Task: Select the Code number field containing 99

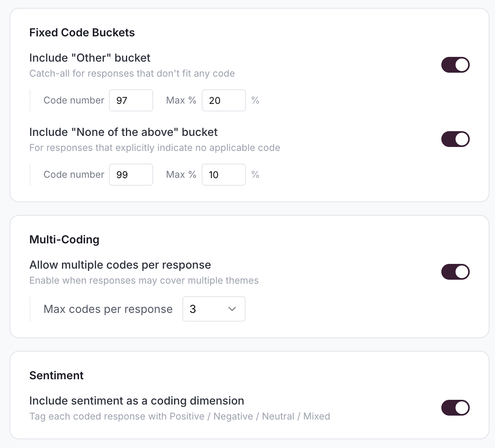Action: (x=131, y=175)
